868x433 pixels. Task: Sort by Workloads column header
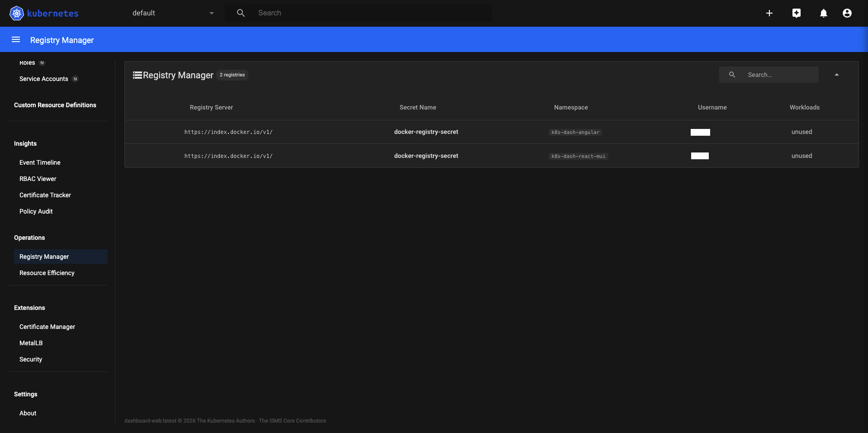coord(805,107)
